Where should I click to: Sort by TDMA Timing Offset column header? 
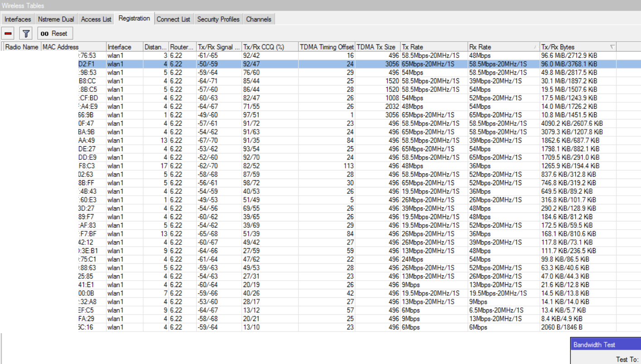tap(327, 47)
